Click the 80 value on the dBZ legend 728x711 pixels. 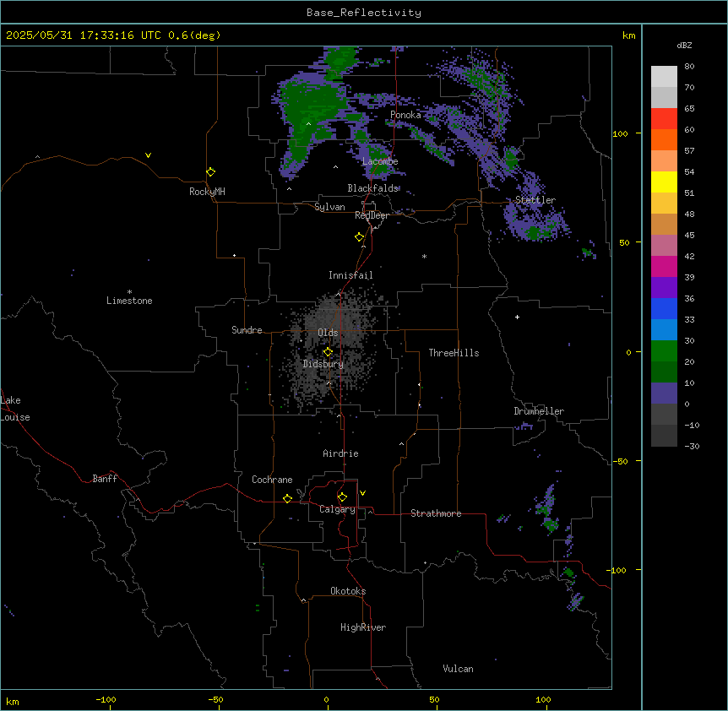click(689, 67)
